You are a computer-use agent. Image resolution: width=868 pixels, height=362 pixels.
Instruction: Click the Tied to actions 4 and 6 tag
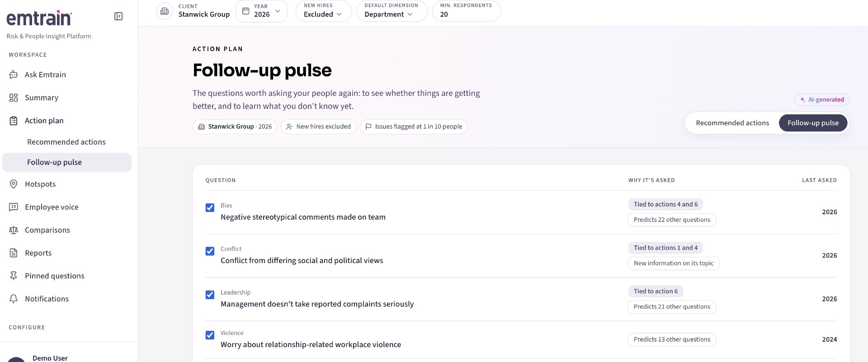point(665,204)
